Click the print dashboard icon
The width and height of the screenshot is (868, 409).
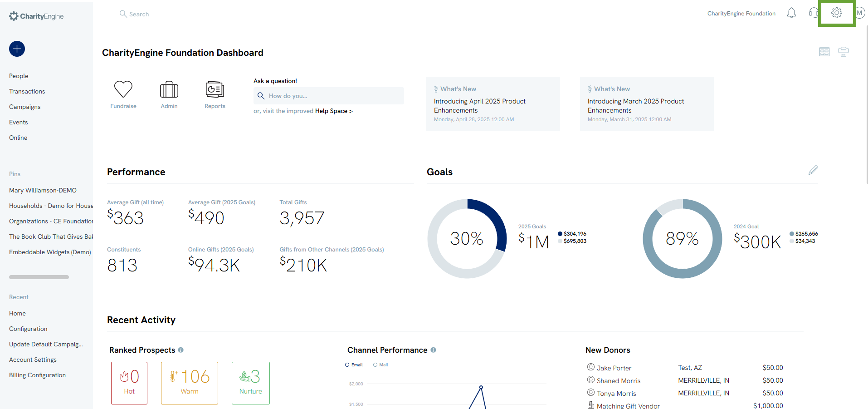click(x=844, y=52)
